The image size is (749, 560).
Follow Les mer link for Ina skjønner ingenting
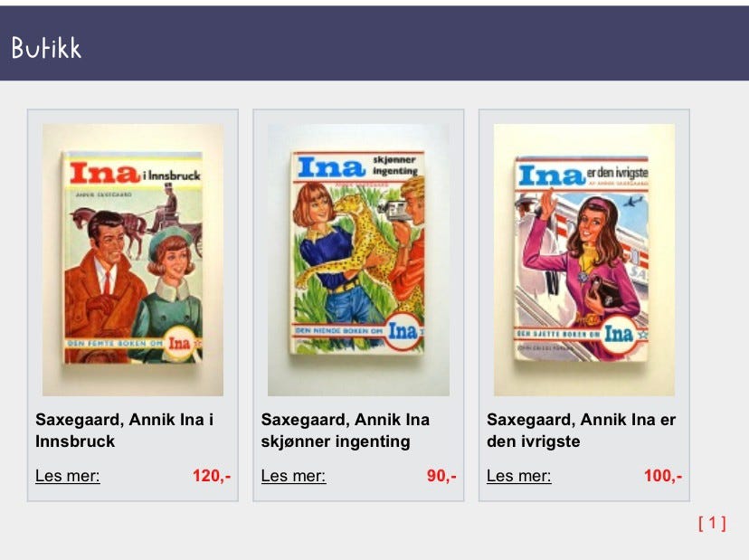[293, 476]
